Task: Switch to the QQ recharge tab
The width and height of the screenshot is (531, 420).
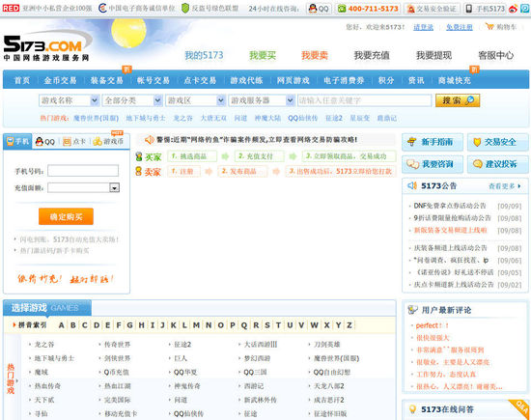Action: tap(45, 142)
